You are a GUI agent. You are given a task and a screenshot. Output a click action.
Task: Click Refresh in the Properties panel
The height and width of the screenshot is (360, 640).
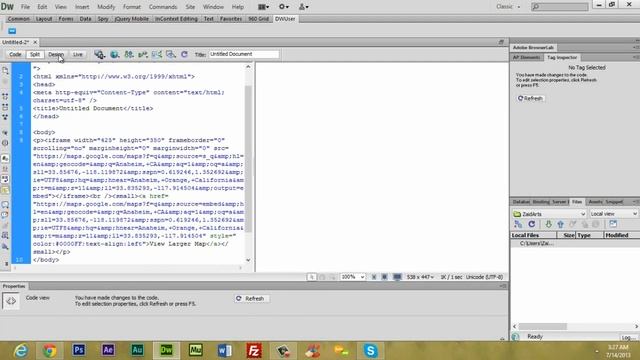(x=251, y=299)
